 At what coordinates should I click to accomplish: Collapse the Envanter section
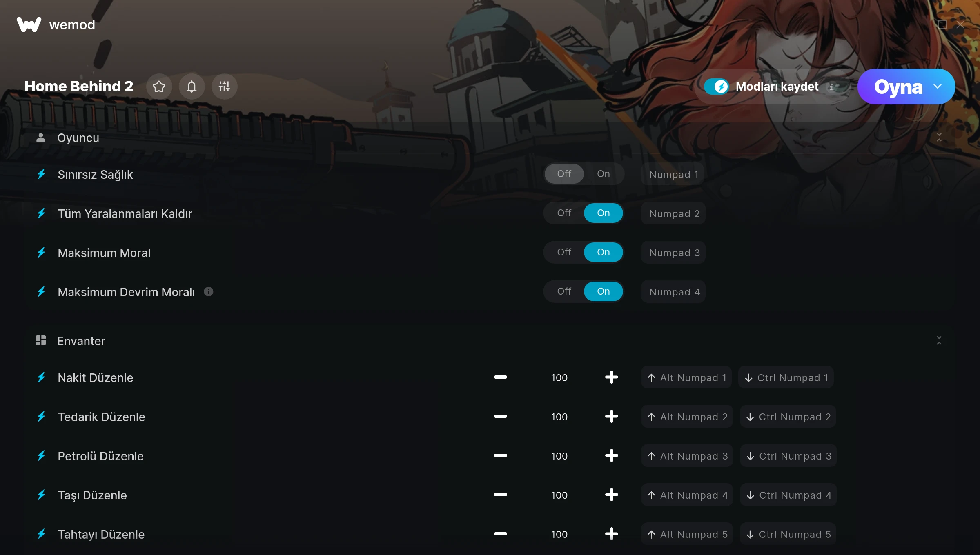tap(939, 341)
